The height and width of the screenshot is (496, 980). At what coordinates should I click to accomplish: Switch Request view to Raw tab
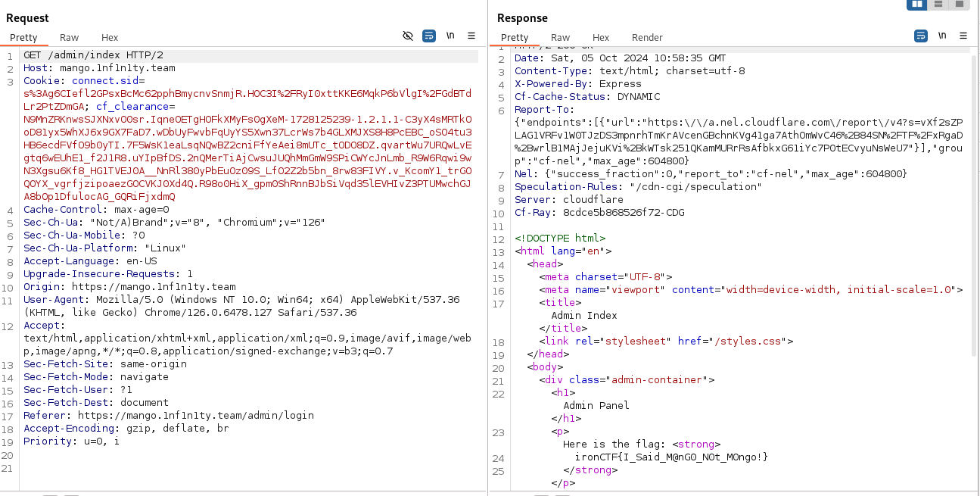click(69, 37)
